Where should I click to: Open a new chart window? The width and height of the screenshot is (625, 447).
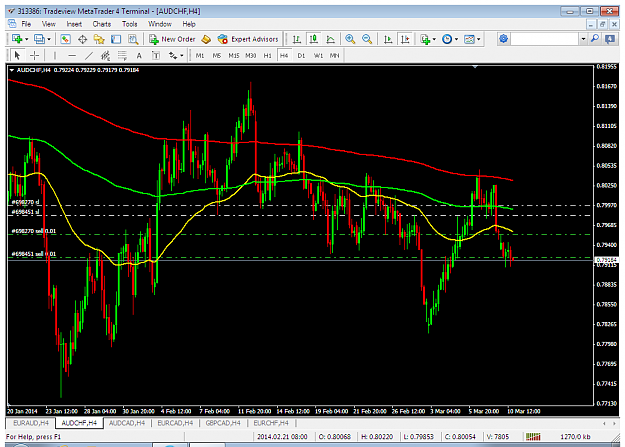point(17,39)
